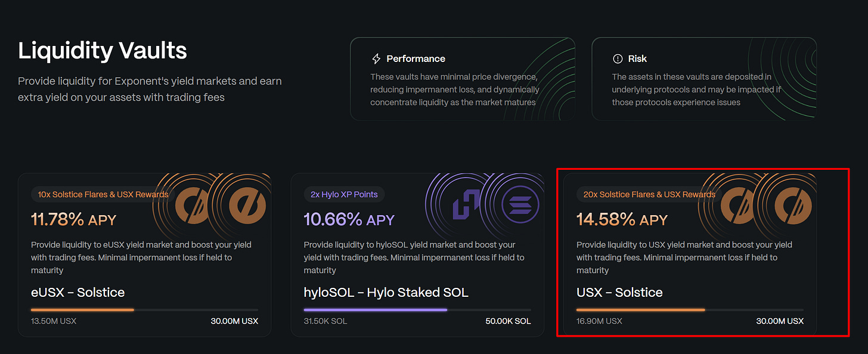Image resolution: width=868 pixels, height=354 pixels.
Task: Open the USX – Solstice vault
Action: pos(690,255)
